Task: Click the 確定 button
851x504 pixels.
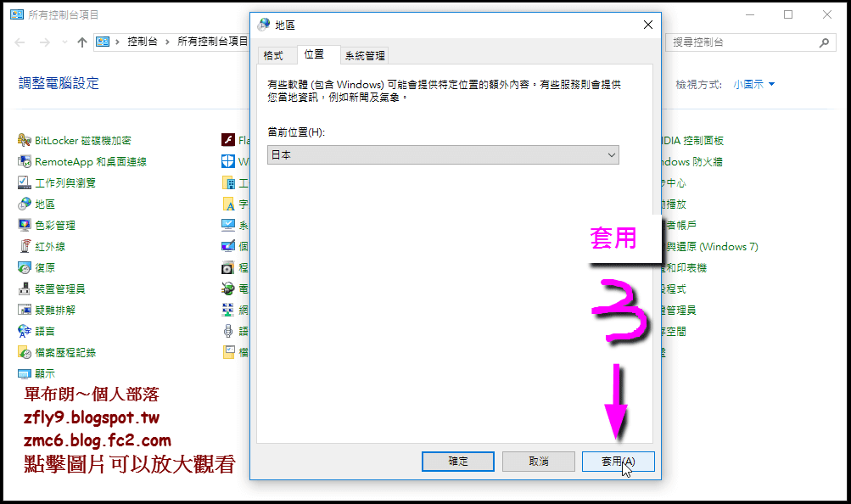Action: [458, 462]
